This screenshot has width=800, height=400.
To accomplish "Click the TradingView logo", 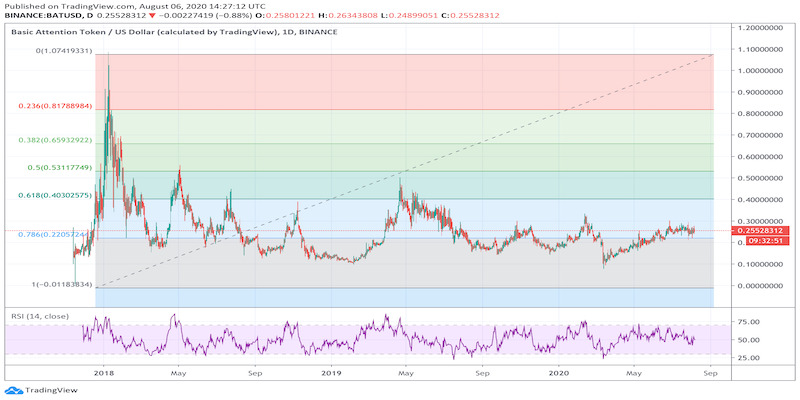I will 43,390.
